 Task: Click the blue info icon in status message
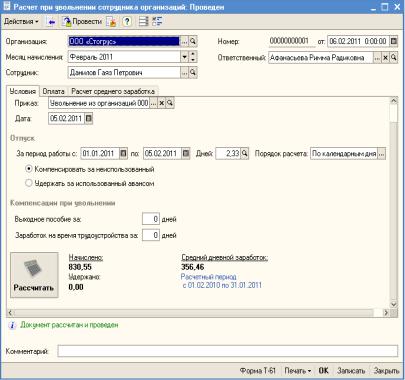(12, 325)
